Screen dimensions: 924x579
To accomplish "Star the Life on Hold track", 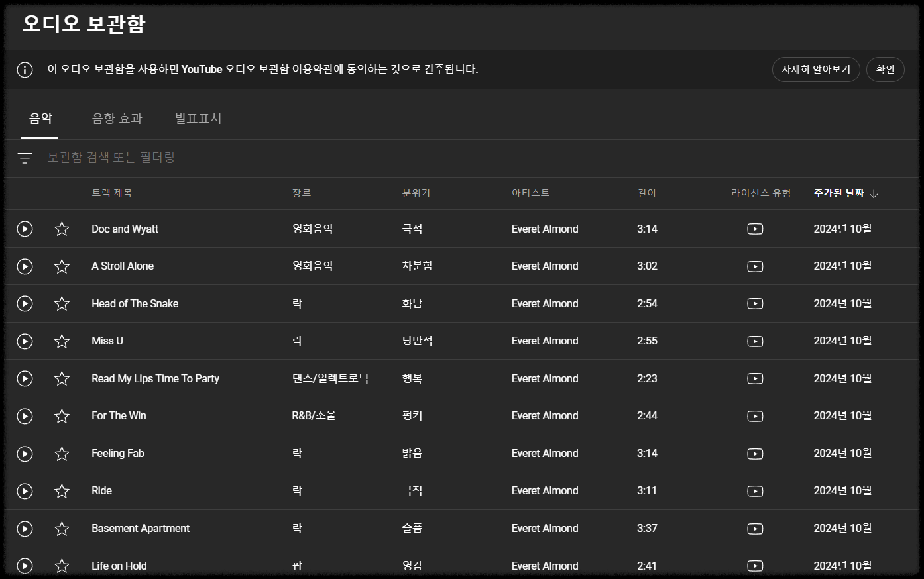I will point(62,566).
